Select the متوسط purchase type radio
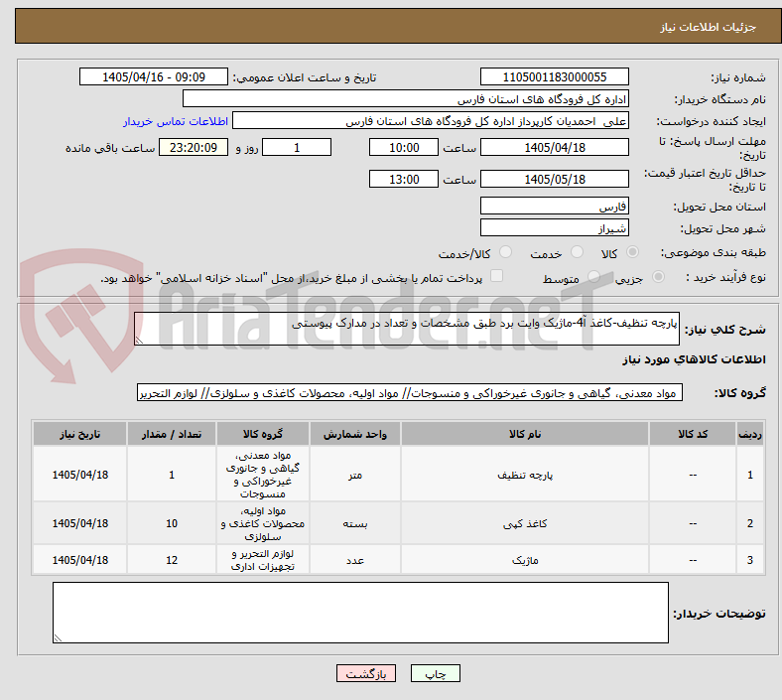782x700 pixels. (593, 277)
